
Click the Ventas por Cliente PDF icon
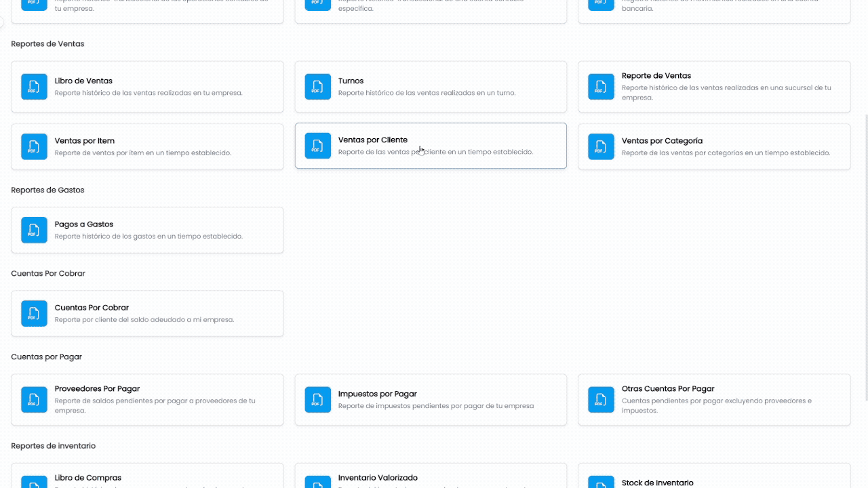coord(317,146)
